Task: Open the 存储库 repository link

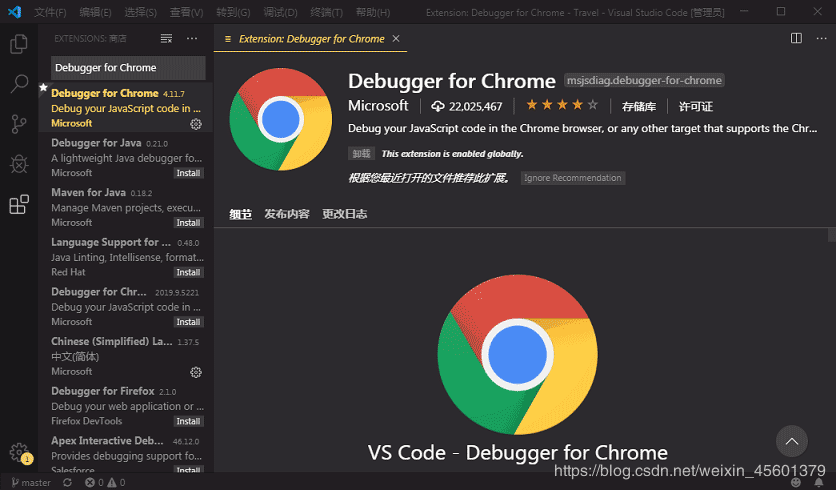Action: (x=639, y=106)
